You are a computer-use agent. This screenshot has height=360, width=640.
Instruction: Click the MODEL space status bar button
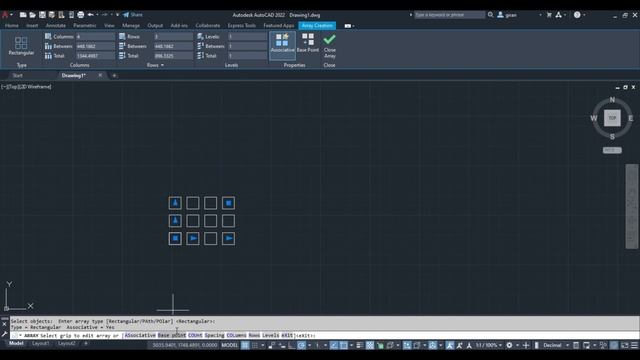(x=229, y=345)
